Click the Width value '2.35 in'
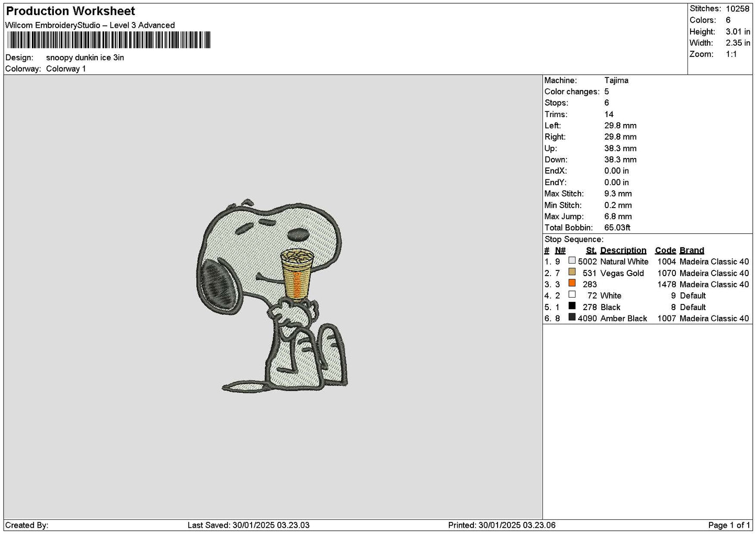This screenshot has width=756, height=534. [x=738, y=43]
